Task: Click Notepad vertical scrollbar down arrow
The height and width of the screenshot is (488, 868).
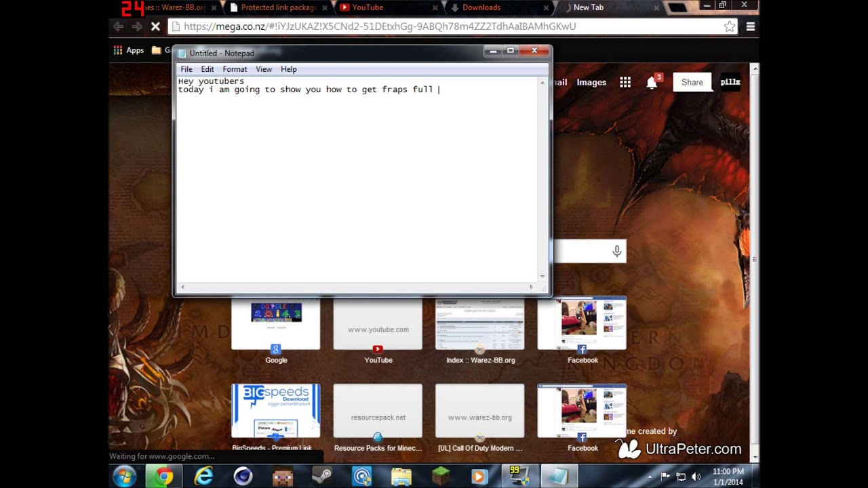Action: tap(542, 277)
